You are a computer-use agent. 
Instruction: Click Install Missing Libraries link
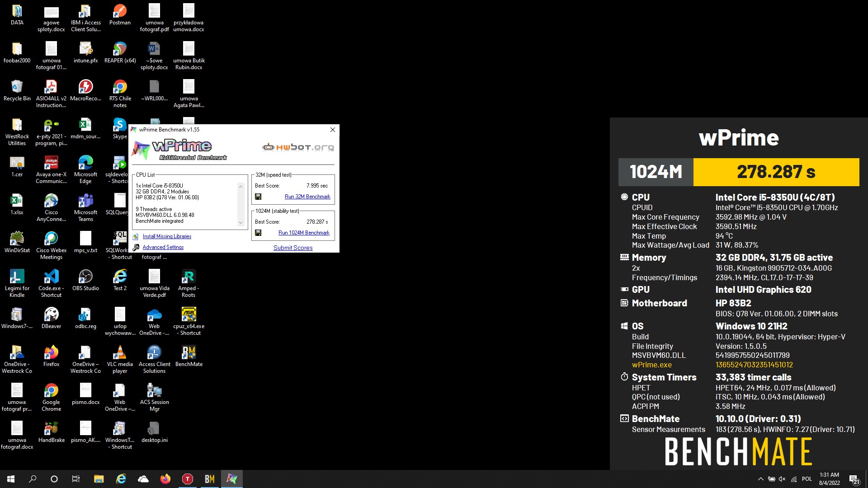click(x=167, y=236)
